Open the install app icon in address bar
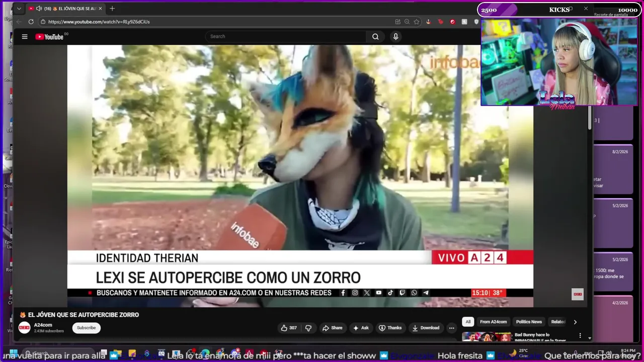Image resolution: width=644 pixels, height=362 pixels. (397, 22)
